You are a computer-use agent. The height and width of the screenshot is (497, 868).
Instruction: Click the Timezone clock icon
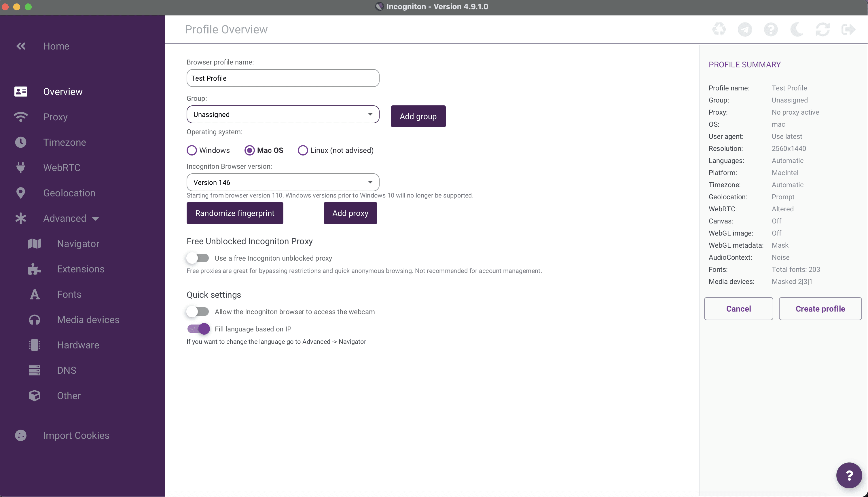(x=21, y=142)
